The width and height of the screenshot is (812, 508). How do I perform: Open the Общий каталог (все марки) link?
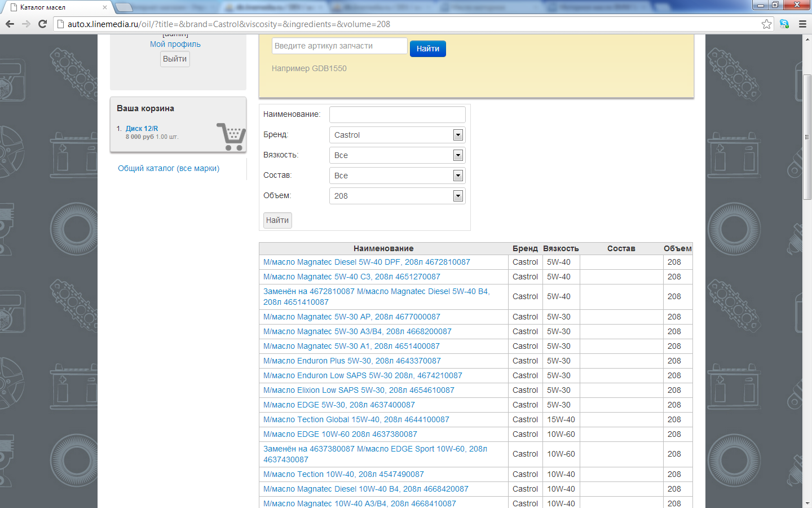[x=169, y=168]
